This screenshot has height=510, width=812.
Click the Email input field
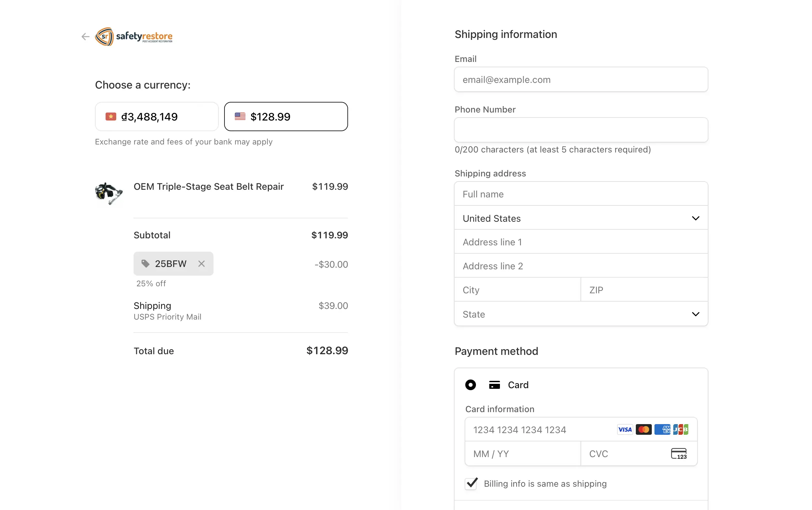tap(581, 80)
